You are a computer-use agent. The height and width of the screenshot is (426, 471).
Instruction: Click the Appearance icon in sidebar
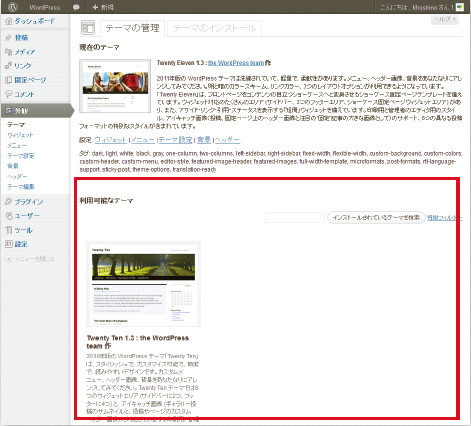click(9, 111)
